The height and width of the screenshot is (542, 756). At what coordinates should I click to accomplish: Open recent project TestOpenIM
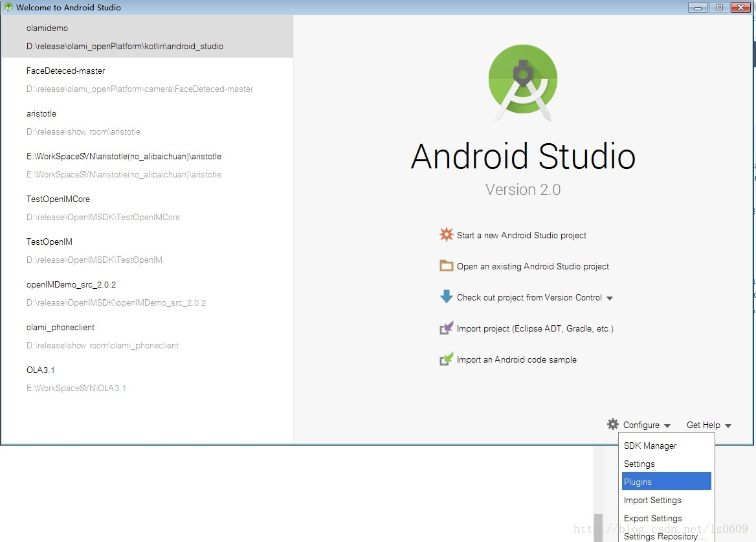coord(147,250)
